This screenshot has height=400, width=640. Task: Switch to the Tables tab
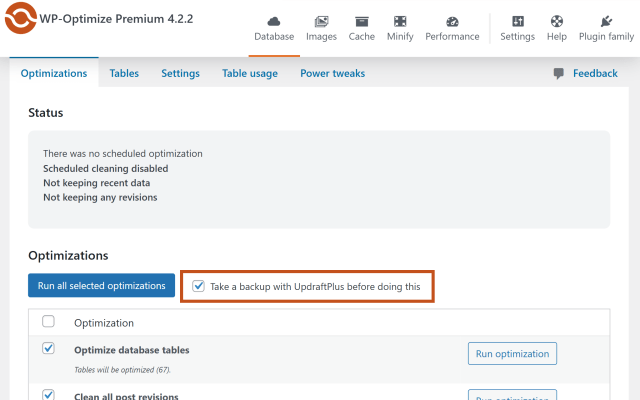pyautogui.click(x=124, y=73)
